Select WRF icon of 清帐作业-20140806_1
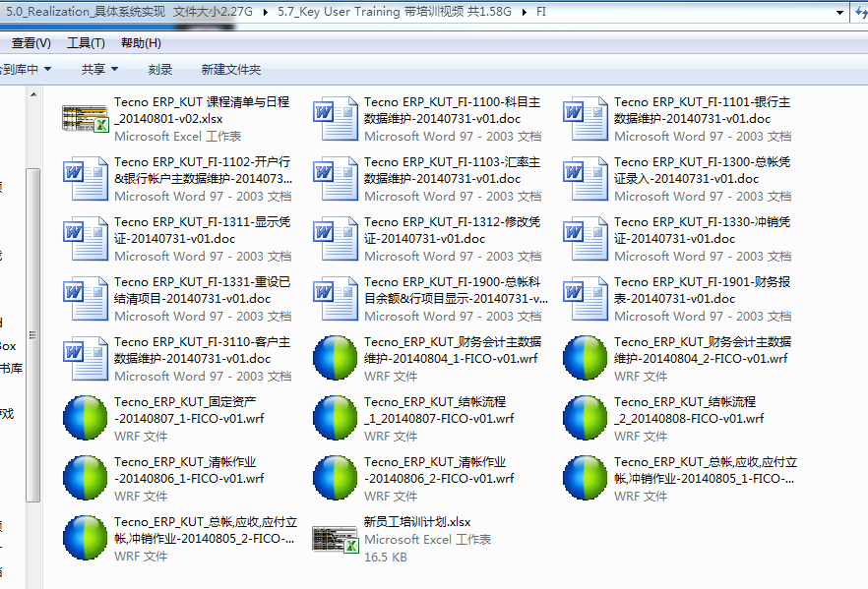868x589 pixels. coord(86,478)
